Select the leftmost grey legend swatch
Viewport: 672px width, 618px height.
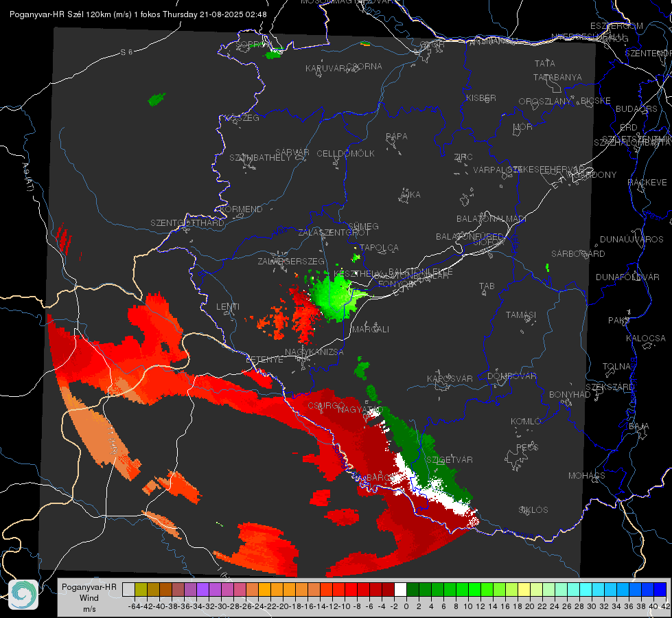click(x=128, y=589)
